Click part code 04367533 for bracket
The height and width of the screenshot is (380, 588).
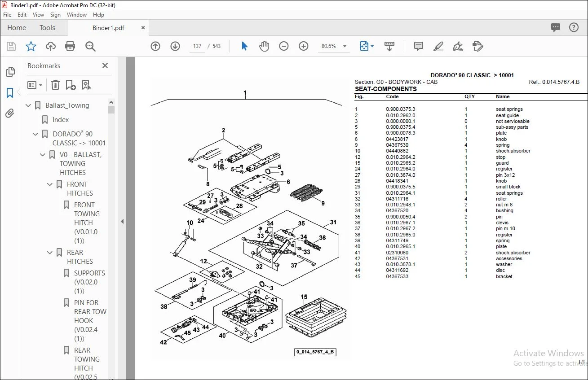point(397,276)
